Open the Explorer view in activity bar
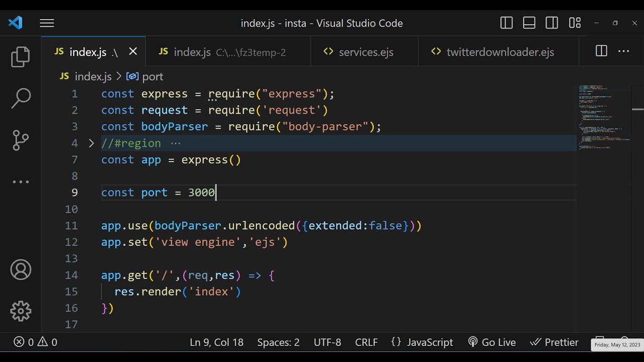The image size is (644, 362). [21, 57]
